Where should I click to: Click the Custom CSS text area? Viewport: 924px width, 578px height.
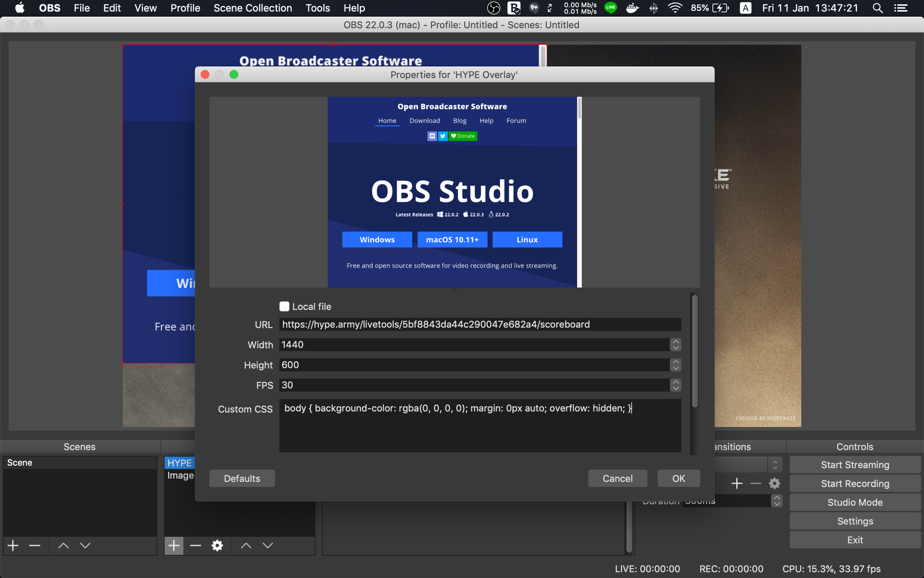(480, 426)
